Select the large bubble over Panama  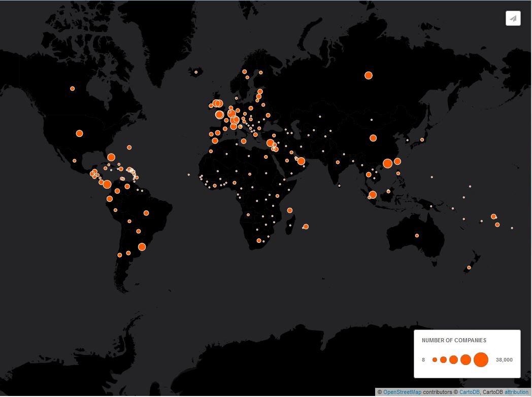[107, 184]
